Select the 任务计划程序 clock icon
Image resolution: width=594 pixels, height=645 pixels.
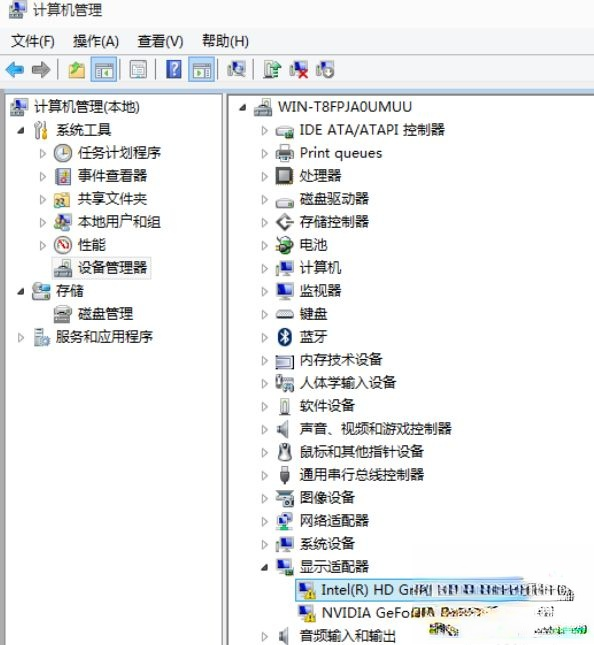(63, 153)
